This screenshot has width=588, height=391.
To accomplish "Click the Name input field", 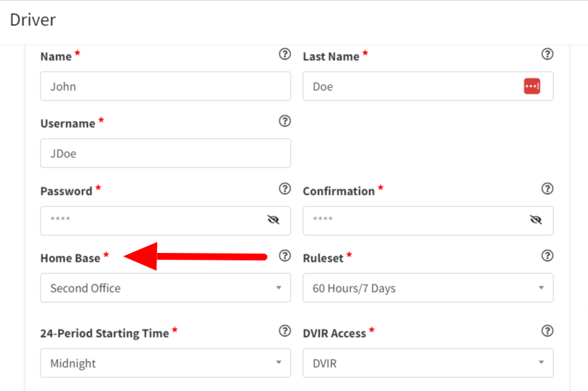I will pyautogui.click(x=165, y=86).
